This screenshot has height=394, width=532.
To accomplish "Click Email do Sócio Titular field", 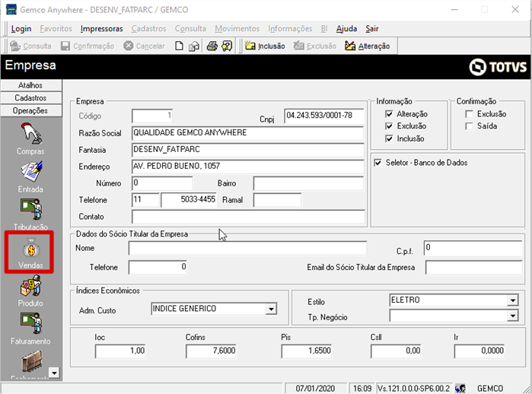I will (473, 267).
